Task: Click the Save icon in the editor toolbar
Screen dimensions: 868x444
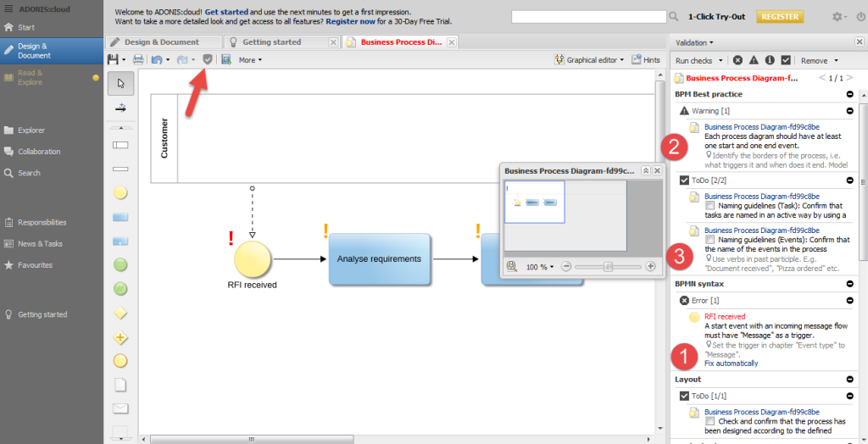Action: click(x=113, y=60)
